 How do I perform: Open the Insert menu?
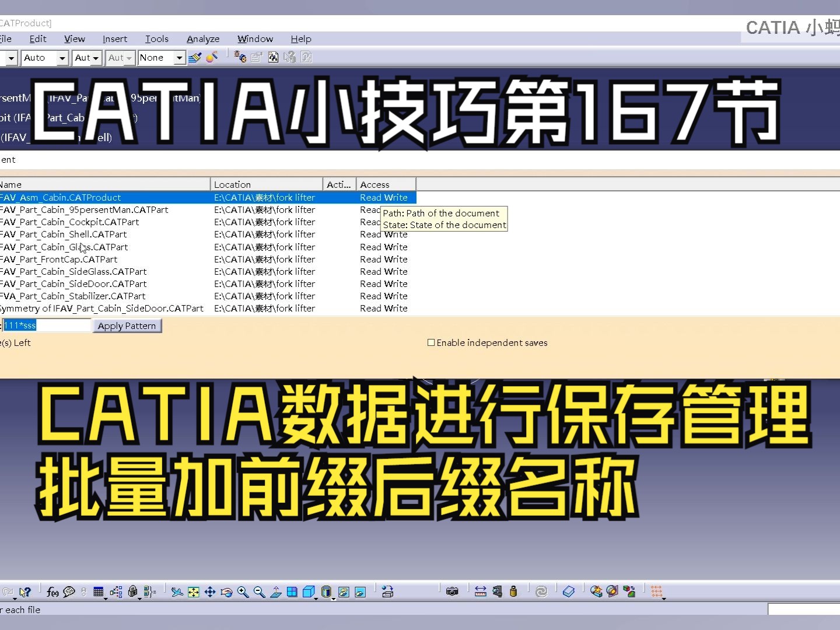(115, 39)
